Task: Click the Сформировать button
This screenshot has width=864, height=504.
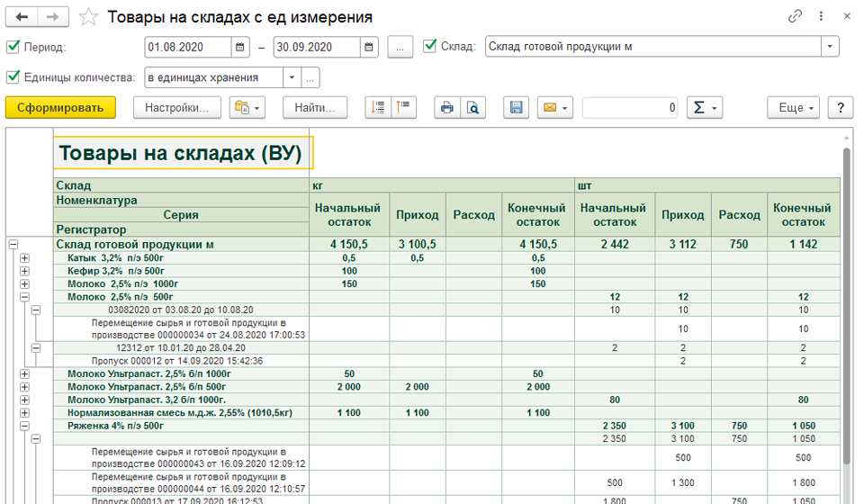Action: [60, 107]
